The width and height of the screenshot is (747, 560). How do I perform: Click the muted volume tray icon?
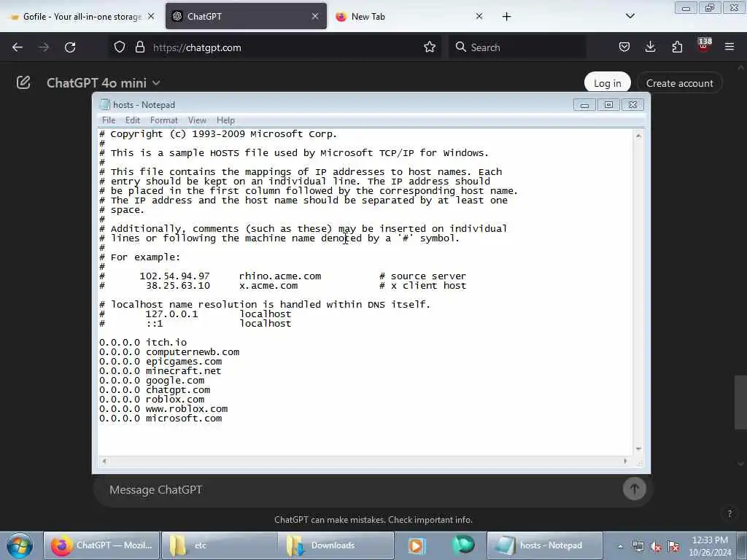[x=656, y=547]
